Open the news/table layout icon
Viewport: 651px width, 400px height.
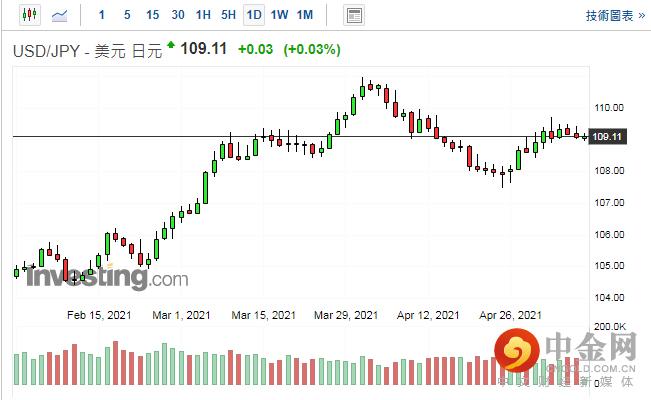(x=354, y=15)
